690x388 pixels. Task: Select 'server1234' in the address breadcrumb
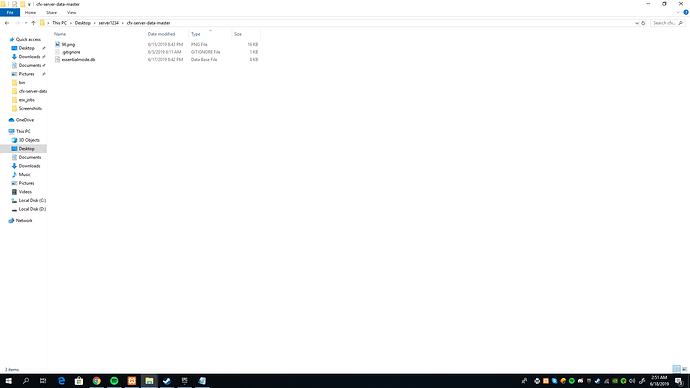click(x=108, y=23)
